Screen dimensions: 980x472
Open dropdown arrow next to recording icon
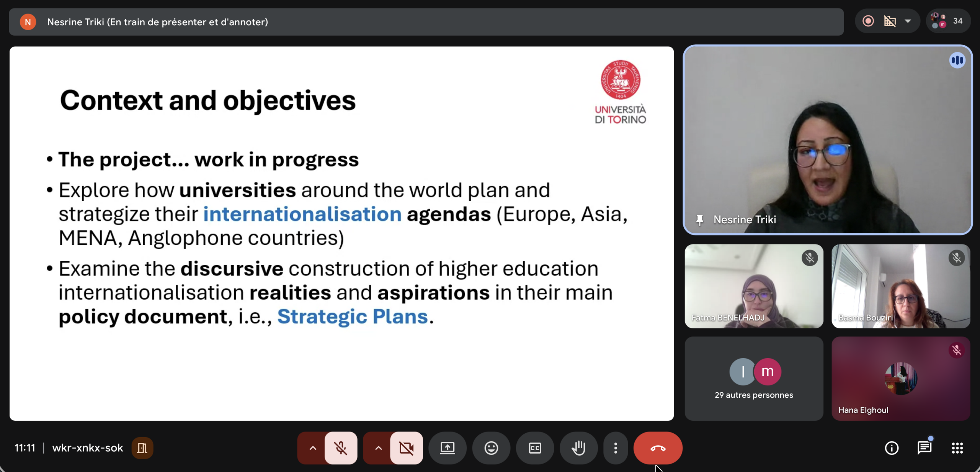(908, 21)
